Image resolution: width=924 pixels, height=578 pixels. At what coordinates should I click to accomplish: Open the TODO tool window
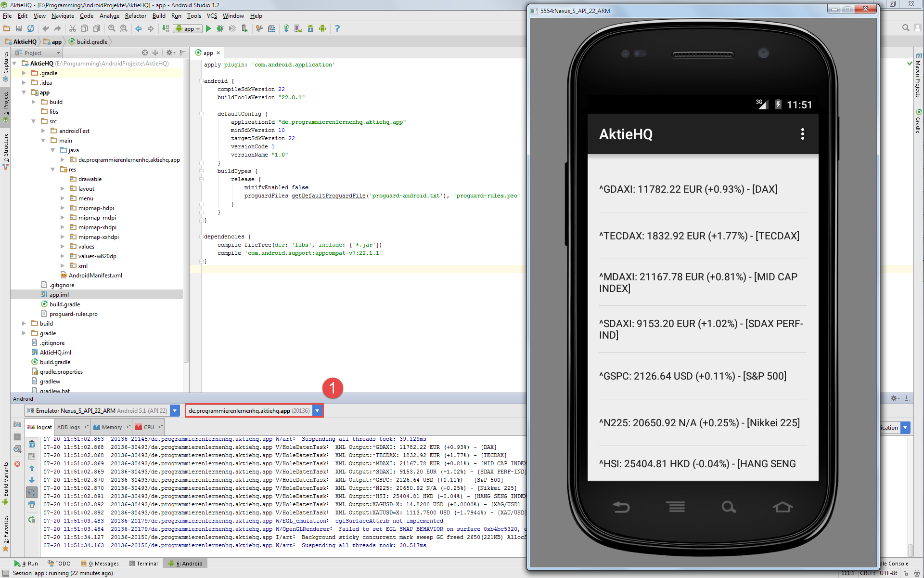click(x=59, y=564)
